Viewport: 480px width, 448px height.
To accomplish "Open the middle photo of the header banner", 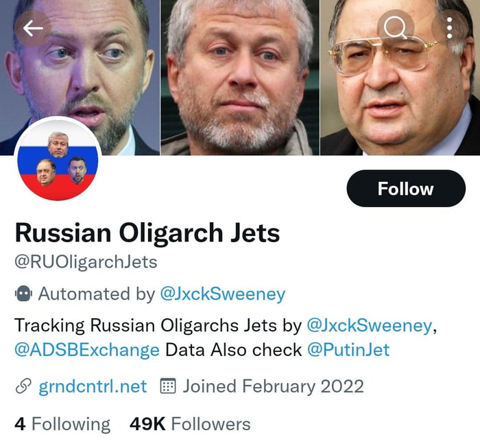I will [240, 77].
